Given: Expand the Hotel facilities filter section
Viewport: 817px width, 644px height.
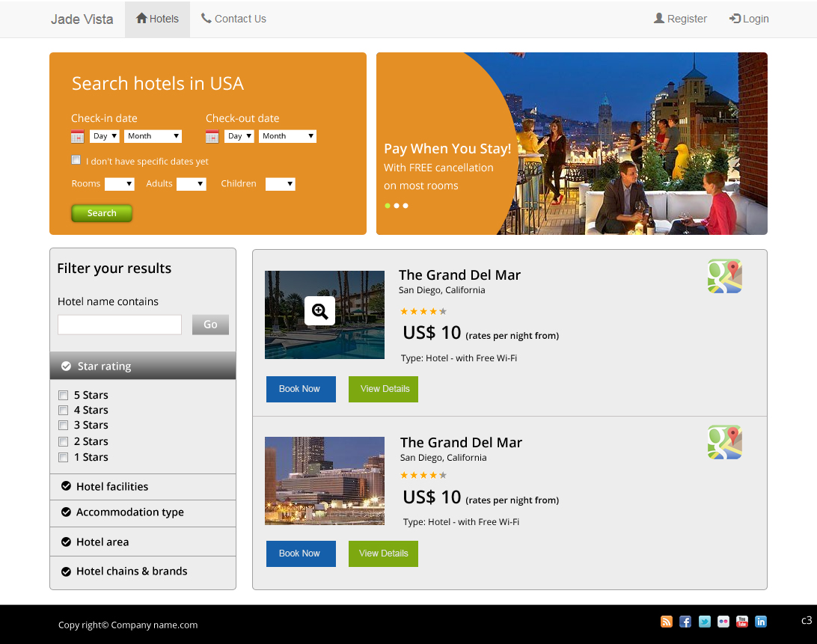Looking at the screenshot, I should 143,487.
